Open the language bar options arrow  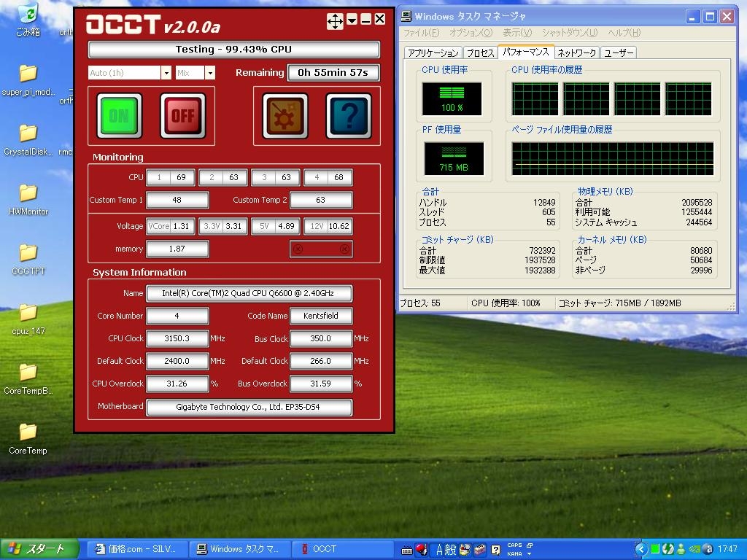(530, 554)
